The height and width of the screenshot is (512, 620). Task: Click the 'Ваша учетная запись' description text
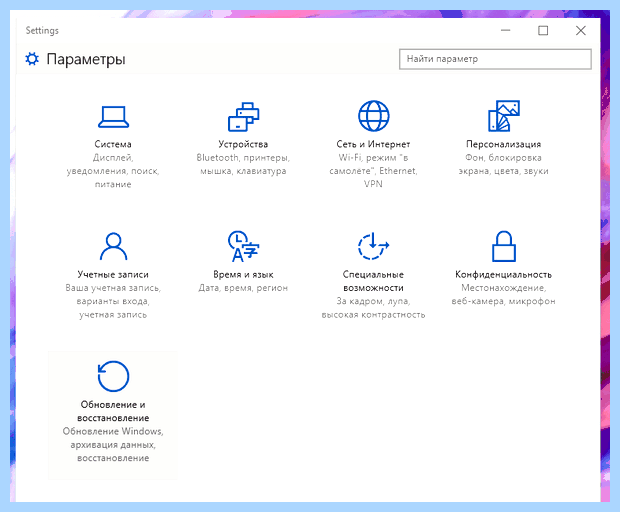(113, 301)
